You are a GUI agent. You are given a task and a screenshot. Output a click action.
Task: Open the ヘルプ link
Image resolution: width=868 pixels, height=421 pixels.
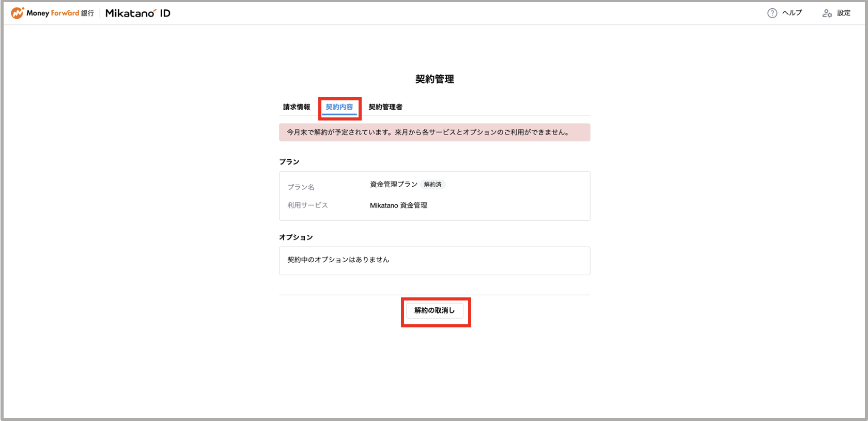point(792,13)
